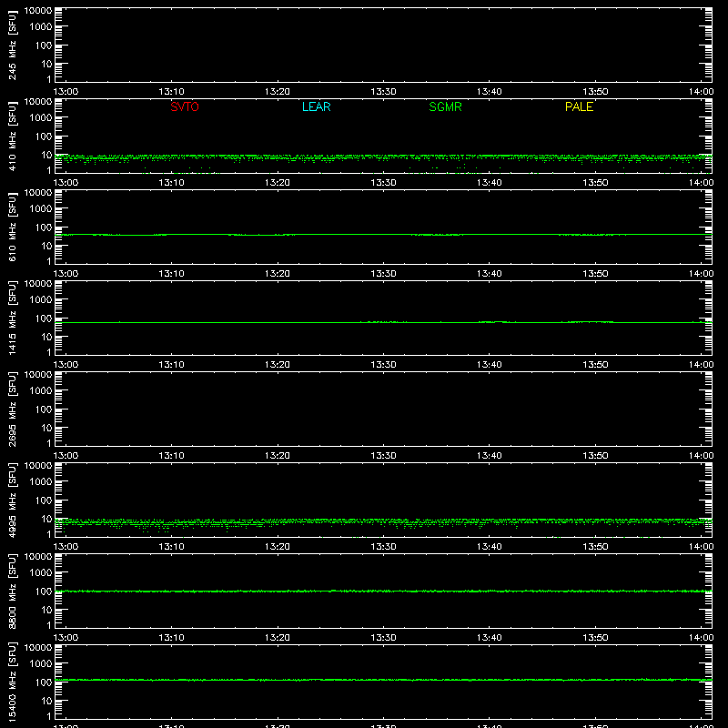The image size is (728, 728).
Task: Click the 13:10 tick under the 410 MHz panel
Action: click(171, 183)
